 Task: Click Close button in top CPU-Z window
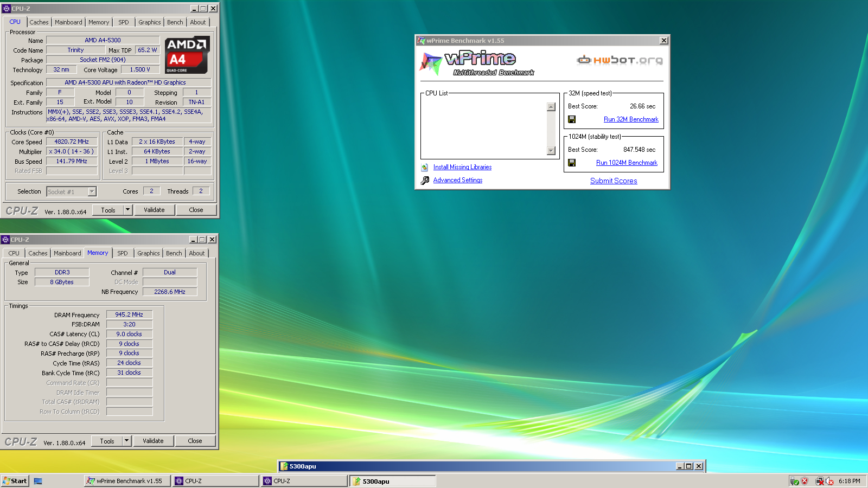[196, 210]
